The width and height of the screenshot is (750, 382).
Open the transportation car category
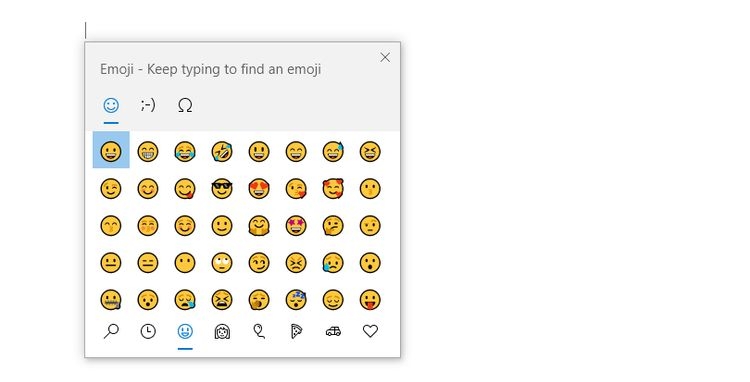[333, 331]
